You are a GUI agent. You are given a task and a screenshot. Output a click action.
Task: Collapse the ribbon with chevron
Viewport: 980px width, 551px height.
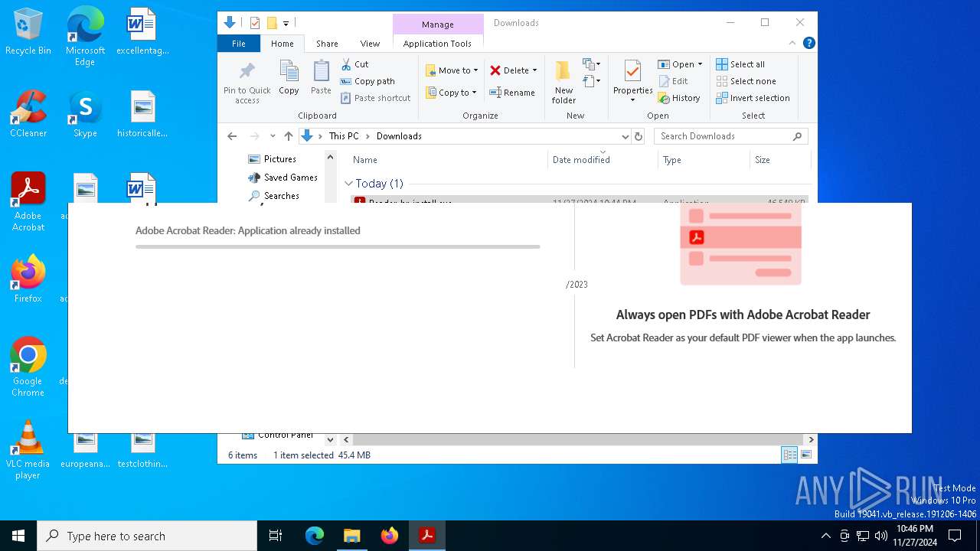pyautogui.click(x=792, y=44)
